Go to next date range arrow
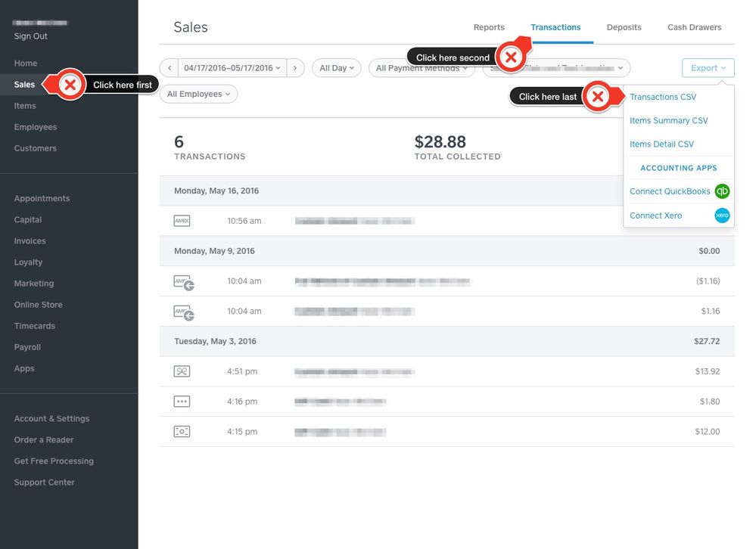 point(297,68)
